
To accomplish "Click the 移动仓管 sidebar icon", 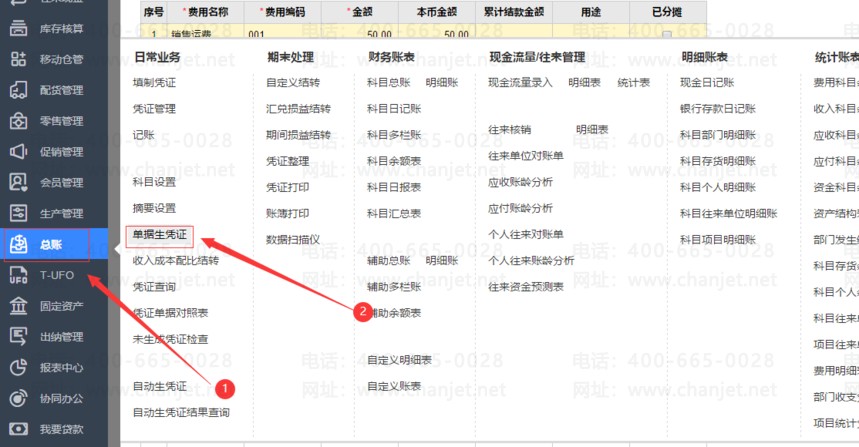I will (x=18, y=59).
